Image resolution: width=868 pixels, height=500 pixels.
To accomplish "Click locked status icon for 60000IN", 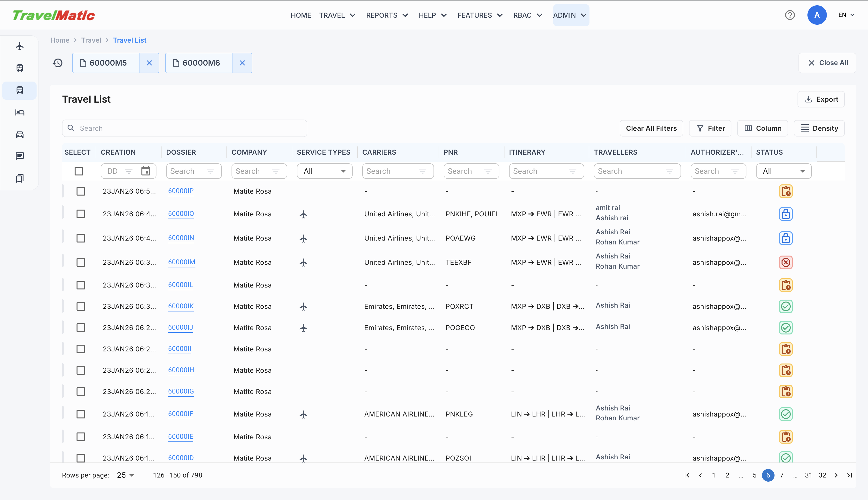I will pyautogui.click(x=785, y=238).
